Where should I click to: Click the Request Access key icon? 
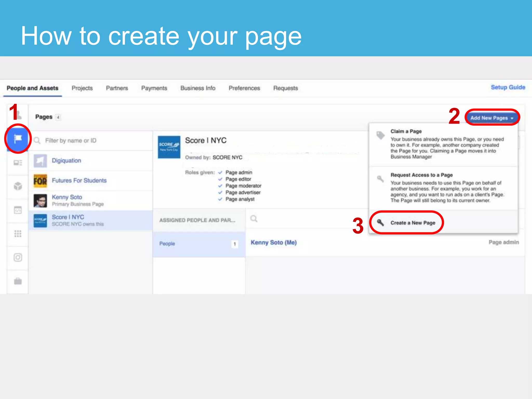[x=380, y=178]
